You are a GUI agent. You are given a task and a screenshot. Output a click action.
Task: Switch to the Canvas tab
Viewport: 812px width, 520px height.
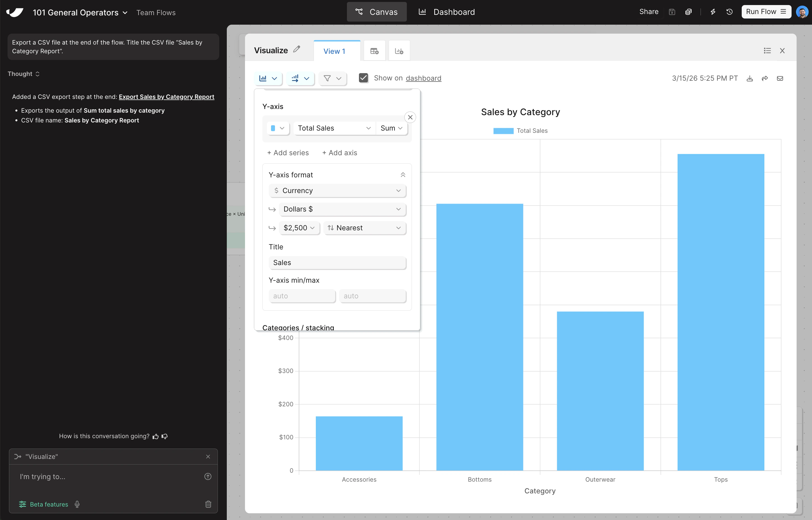tap(377, 12)
